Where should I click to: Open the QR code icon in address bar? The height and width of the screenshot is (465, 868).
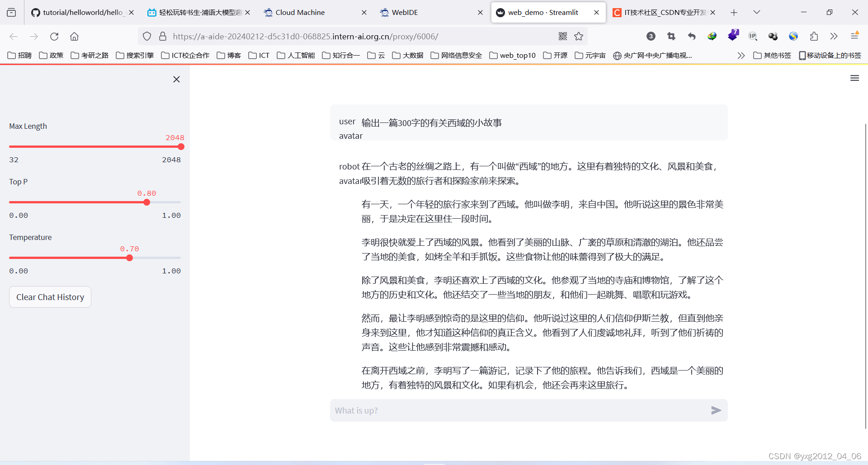click(x=563, y=37)
